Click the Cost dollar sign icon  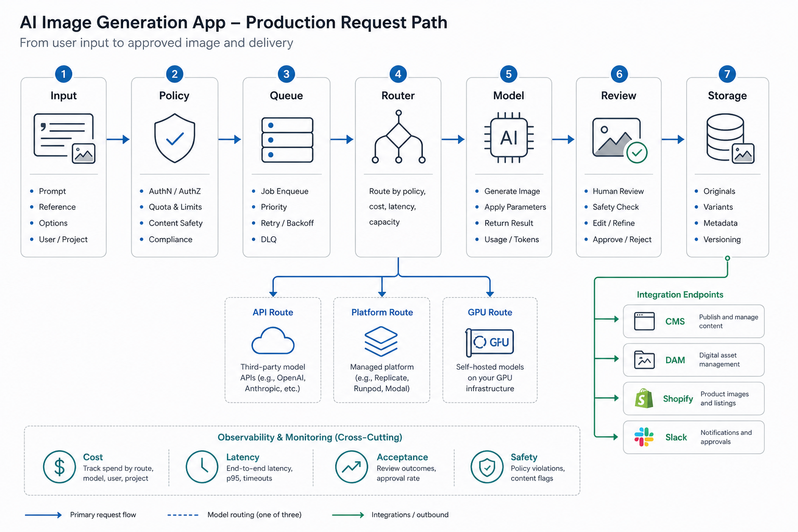coord(59,467)
